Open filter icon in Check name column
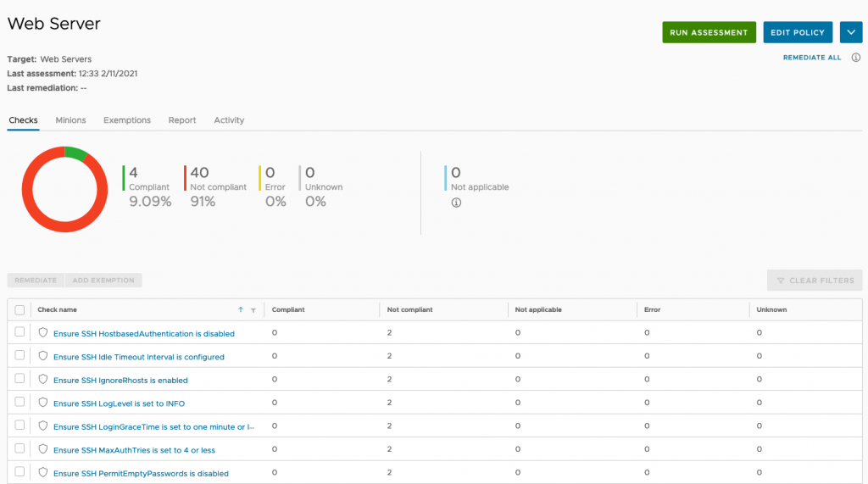The height and width of the screenshot is (484, 868). pyautogui.click(x=253, y=310)
